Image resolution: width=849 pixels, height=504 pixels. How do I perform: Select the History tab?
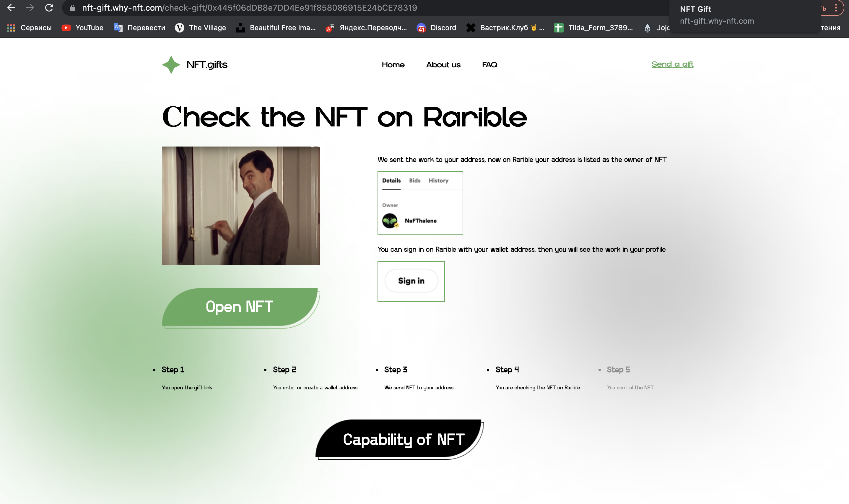click(x=438, y=180)
